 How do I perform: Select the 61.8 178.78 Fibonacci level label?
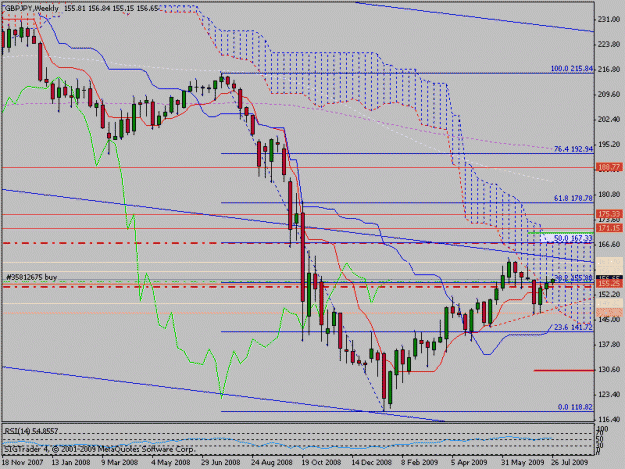(574, 198)
